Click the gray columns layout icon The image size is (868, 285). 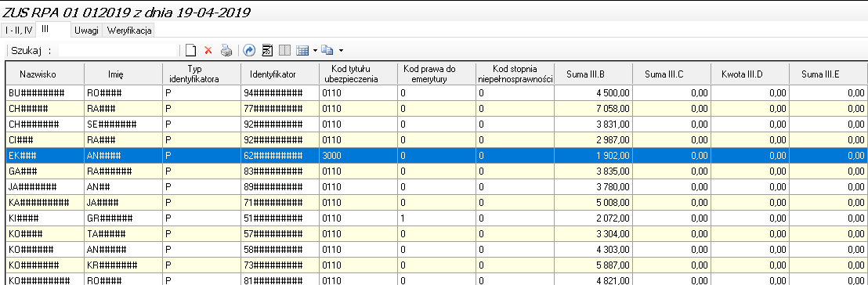point(284,51)
